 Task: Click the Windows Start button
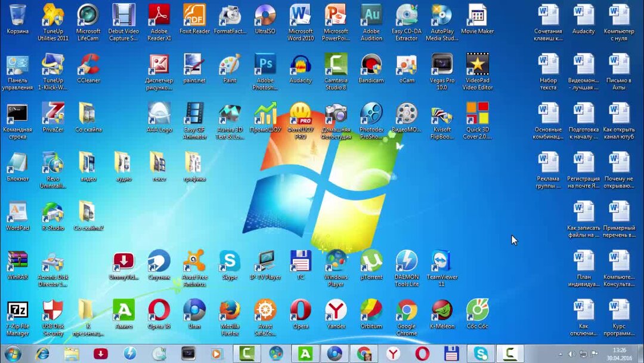coord(13,353)
